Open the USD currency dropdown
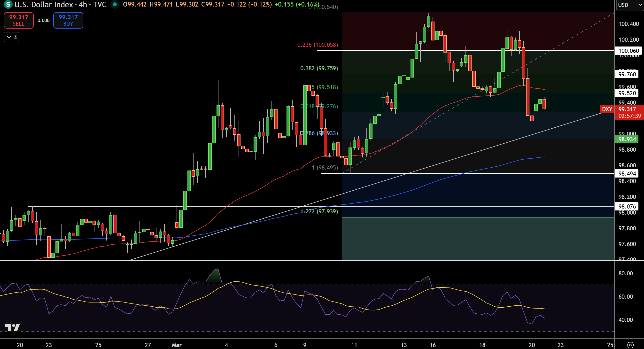Viewport: 644px width, 349px height. 630,5
